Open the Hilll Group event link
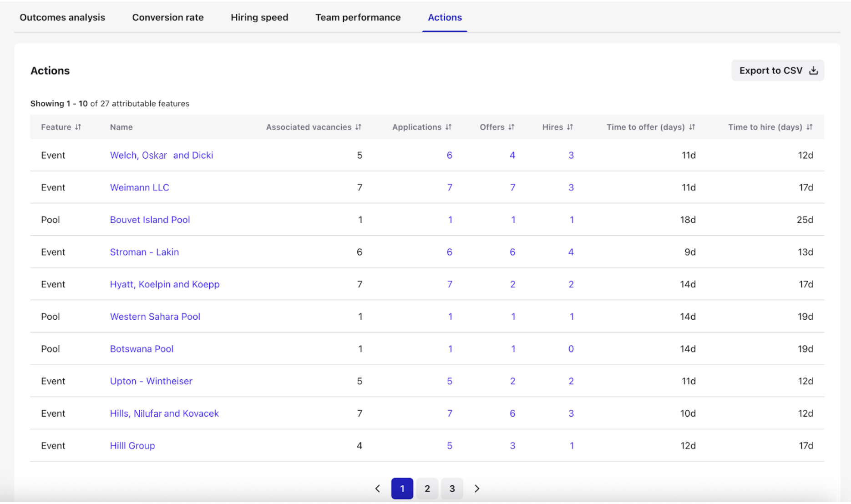851x504 pixels. 132,446
